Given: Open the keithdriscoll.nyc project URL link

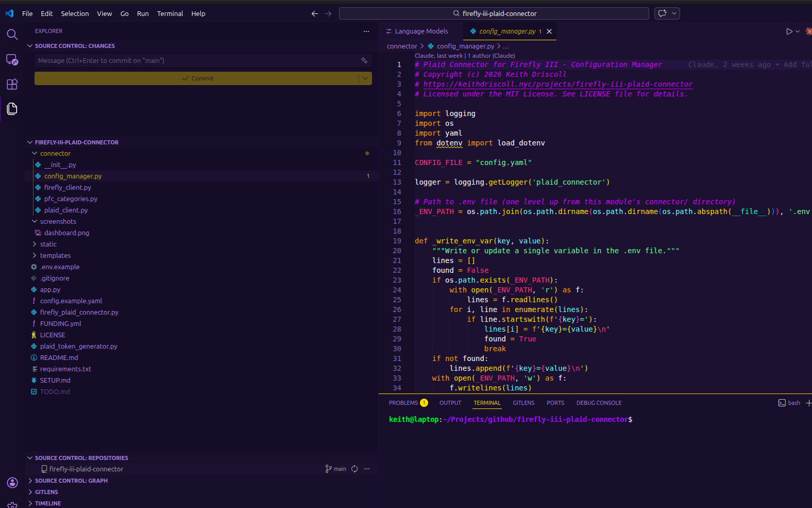Looking at the screenshot, I should (x=558, y=84).
